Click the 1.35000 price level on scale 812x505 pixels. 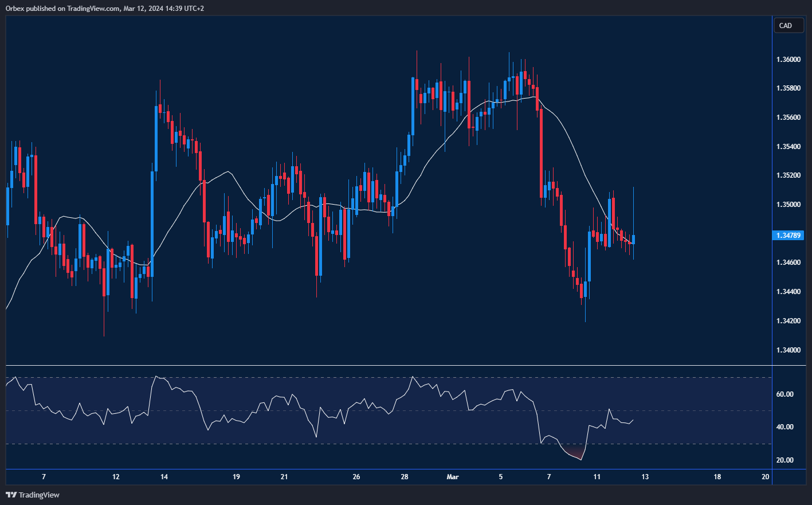(789, 205)
